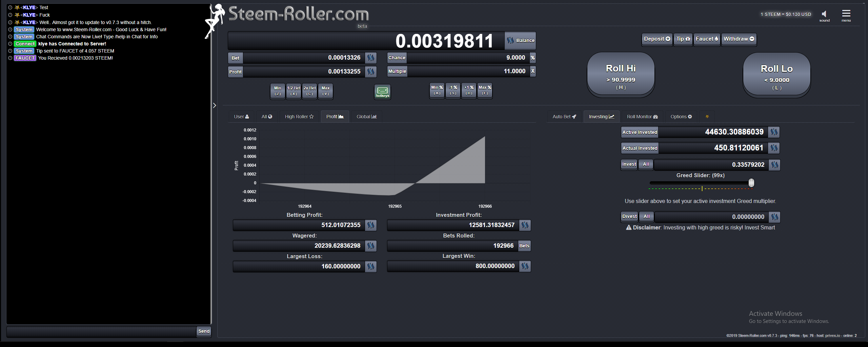The image size is (868, 347).
Task: Switch to the All bets tab
Action: click(267, 117)
